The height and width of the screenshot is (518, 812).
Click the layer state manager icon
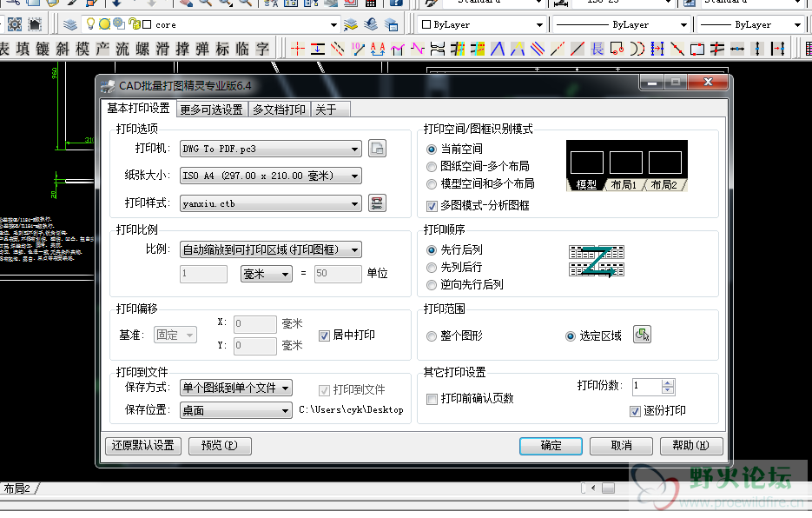coord(392,24)
